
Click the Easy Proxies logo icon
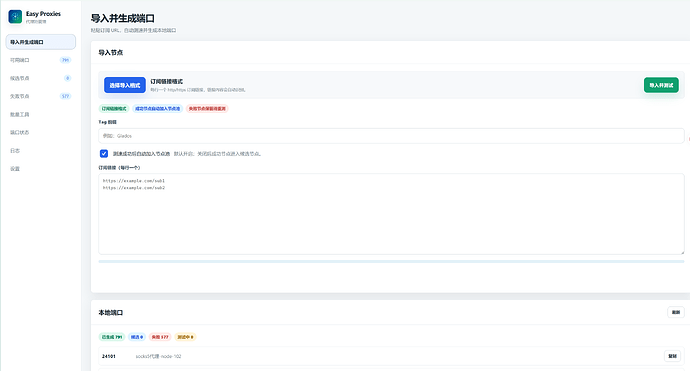click(15, 17)
